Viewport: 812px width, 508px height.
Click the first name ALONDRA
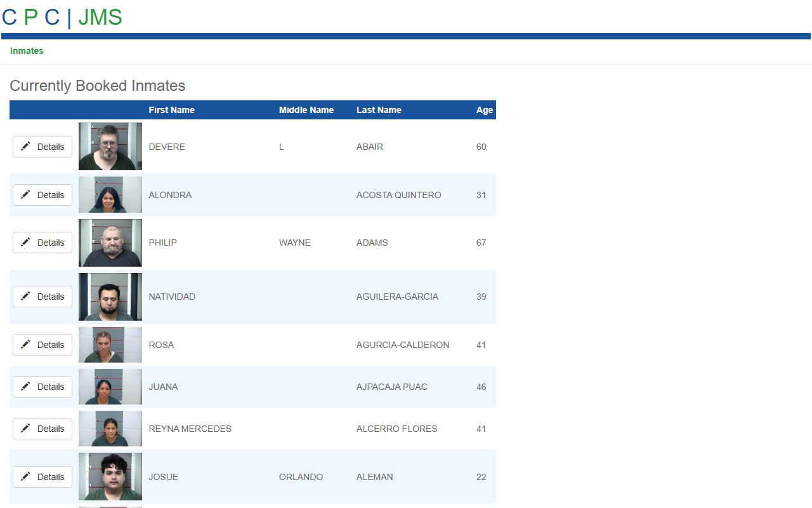pos(170,195)
